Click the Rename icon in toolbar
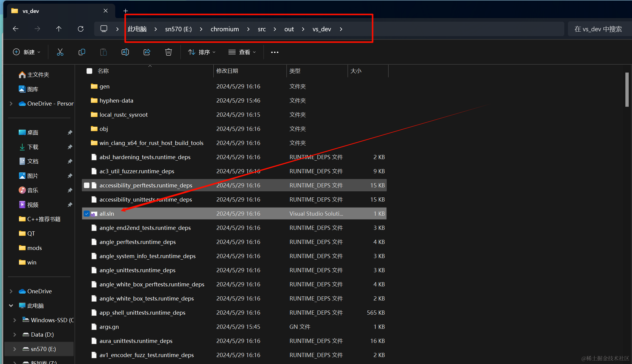Viewport: 632px width, 364px height. pyautogui.click(x=125, y=52)
